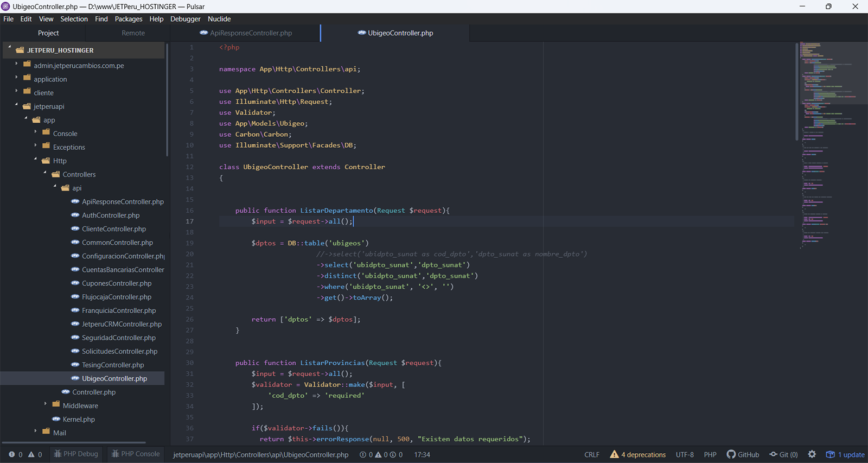Click the Git (0) branch icon
868x463 pixels.
tap(773, 454)
